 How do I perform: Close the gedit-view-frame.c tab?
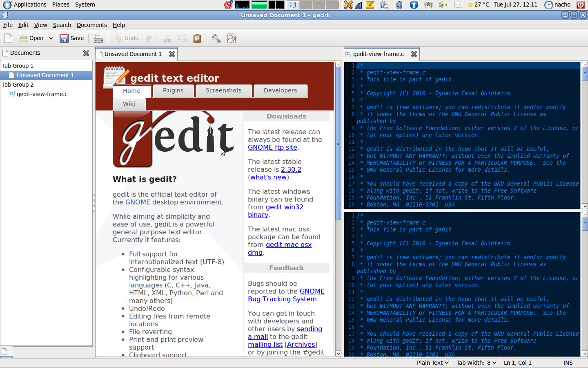tap(414, 54)
